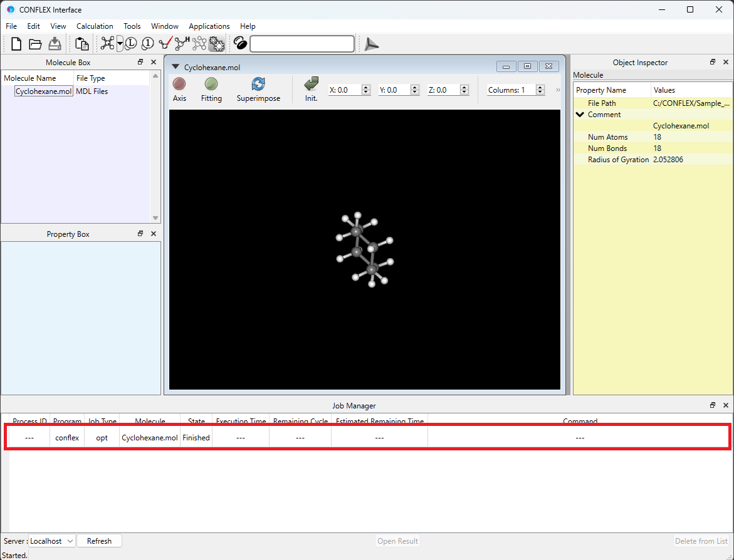Open the Applications menu
Viewport: 734px width, 560px height.
(x=209, y=26)
